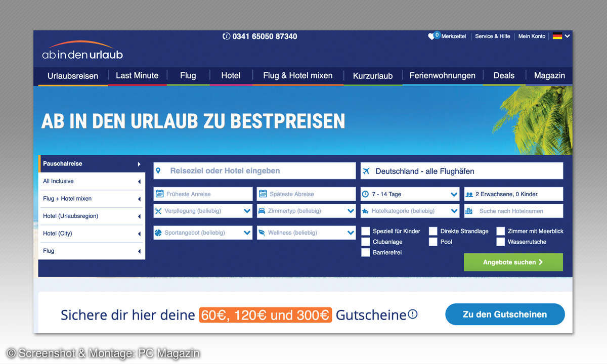Expand the language selector chevron
The height and width of the screenshot is (364, 607).
[x=568, y=36]
